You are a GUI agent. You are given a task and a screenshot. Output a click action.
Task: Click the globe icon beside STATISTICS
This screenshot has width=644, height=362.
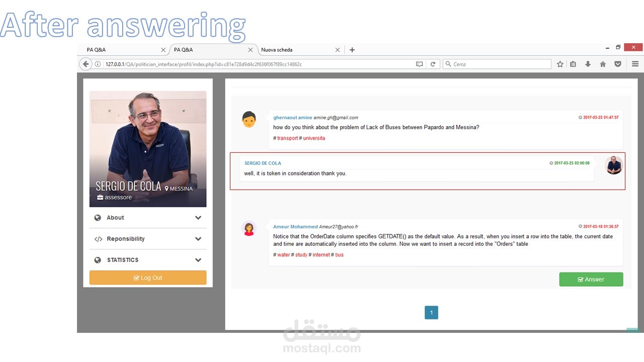(x=98, y=260)
